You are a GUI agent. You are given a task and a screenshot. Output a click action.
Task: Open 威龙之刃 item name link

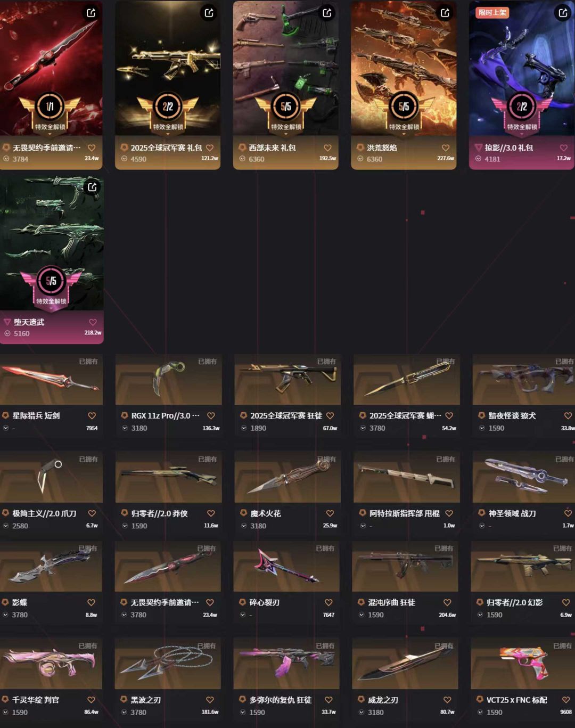[383, 700]
